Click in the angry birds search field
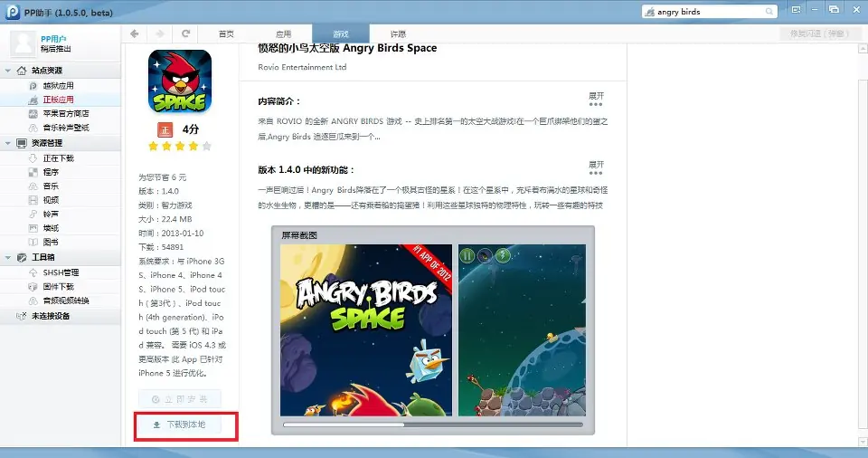This screenshot has width=868, height=458. click(x=711, y=12)
